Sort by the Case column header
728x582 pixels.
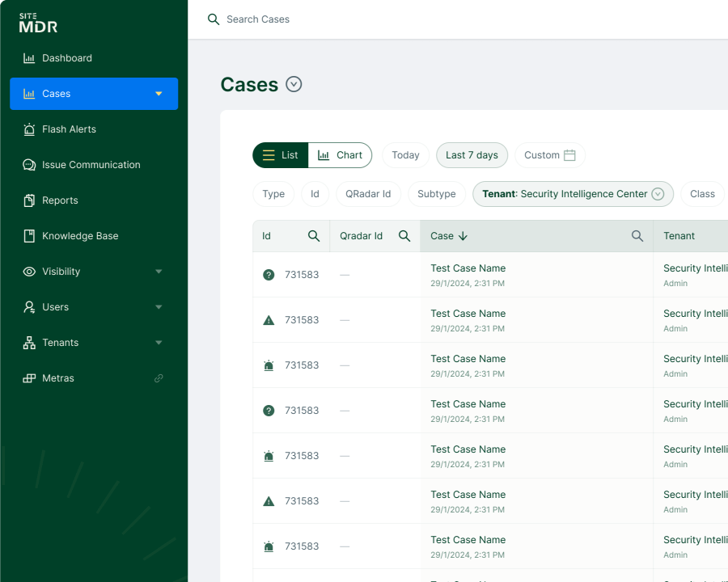450,236
